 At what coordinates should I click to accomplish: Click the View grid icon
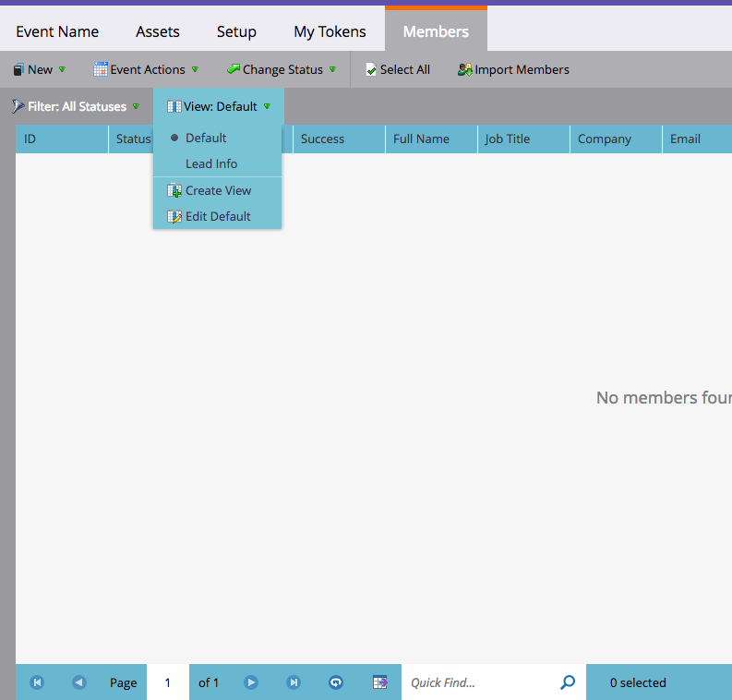[174, 106]
